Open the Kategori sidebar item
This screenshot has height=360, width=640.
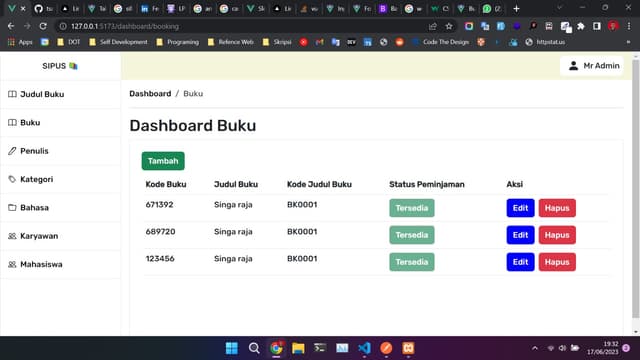[x=60, y=179]
